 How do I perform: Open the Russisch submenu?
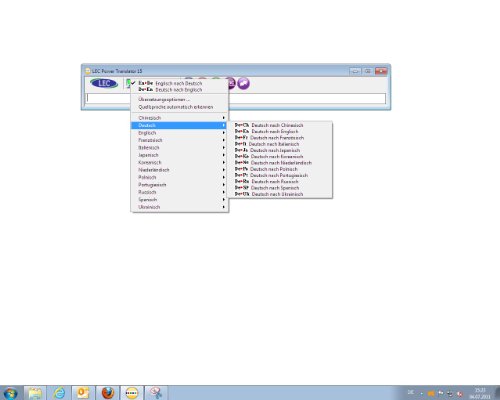coord(179,192)
